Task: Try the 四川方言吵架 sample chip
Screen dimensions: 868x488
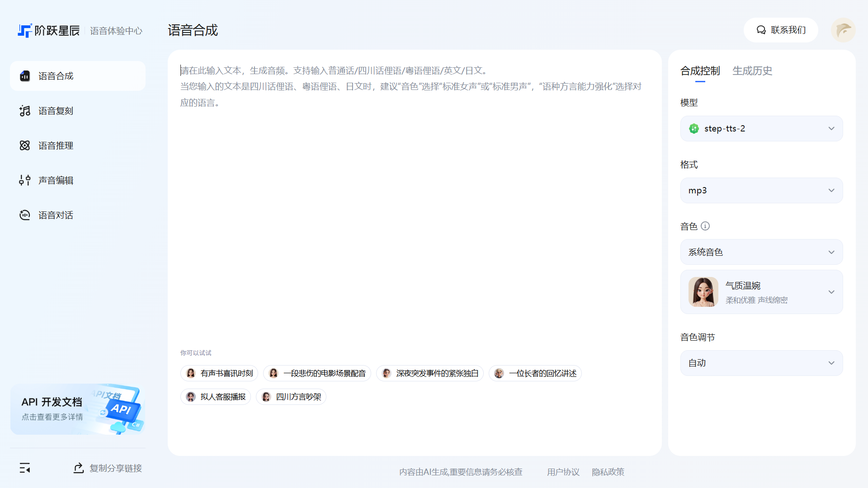Action: [x=291, y=397]
